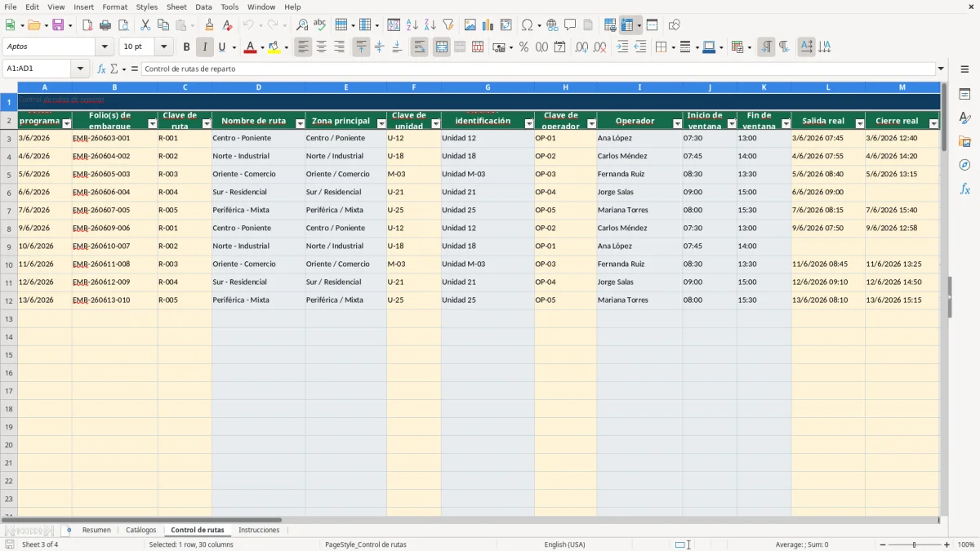Click the Clone Formatting paintbrush icon
Screen dimensions: 980x551
click(210, 25)
